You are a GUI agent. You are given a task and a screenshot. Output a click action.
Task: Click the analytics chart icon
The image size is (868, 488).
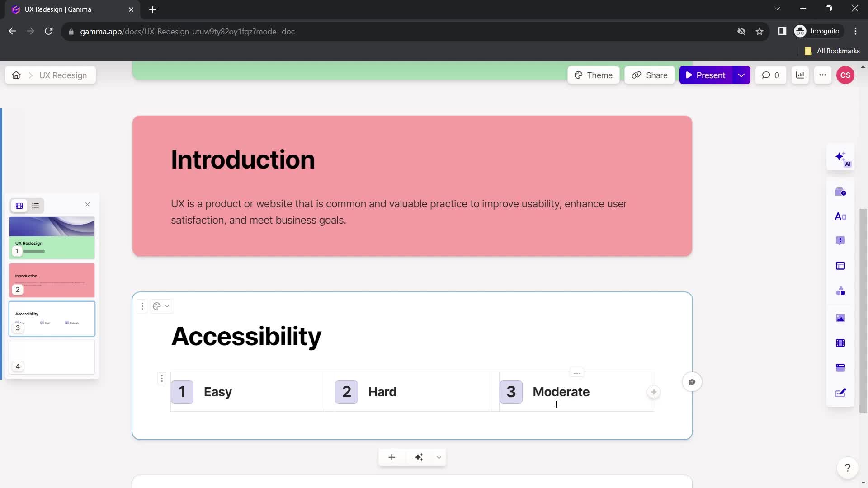pyautogui.click(x=801, y=75)
